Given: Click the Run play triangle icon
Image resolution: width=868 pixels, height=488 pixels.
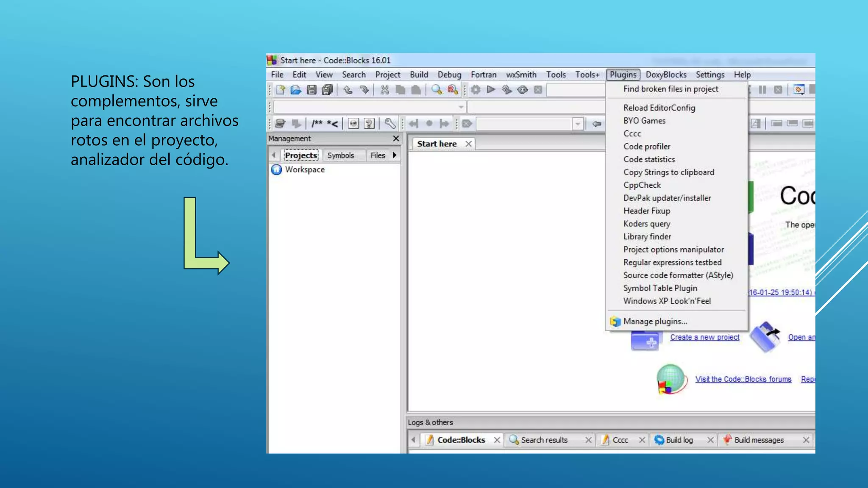Looking at the screenshot, I should tap(491, 89).
